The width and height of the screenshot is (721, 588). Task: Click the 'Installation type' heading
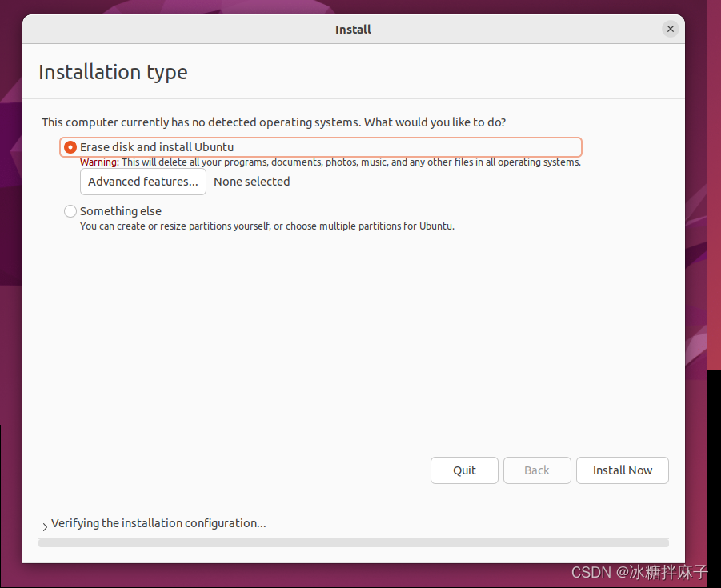113,72
